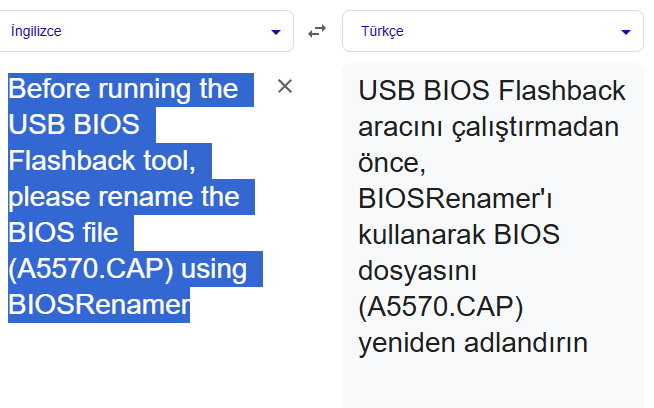This screenshot has height=408, width=654.
Task: Clear the source text with X
Action: coord(285,86)
